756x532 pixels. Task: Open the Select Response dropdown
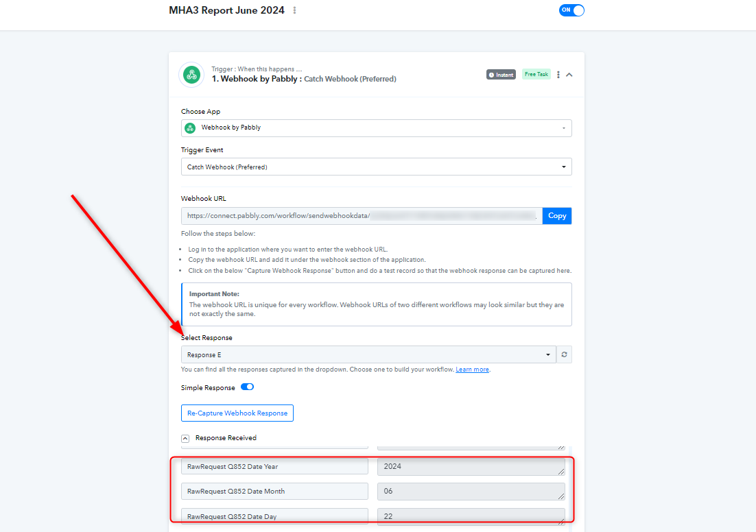point(368,354)
